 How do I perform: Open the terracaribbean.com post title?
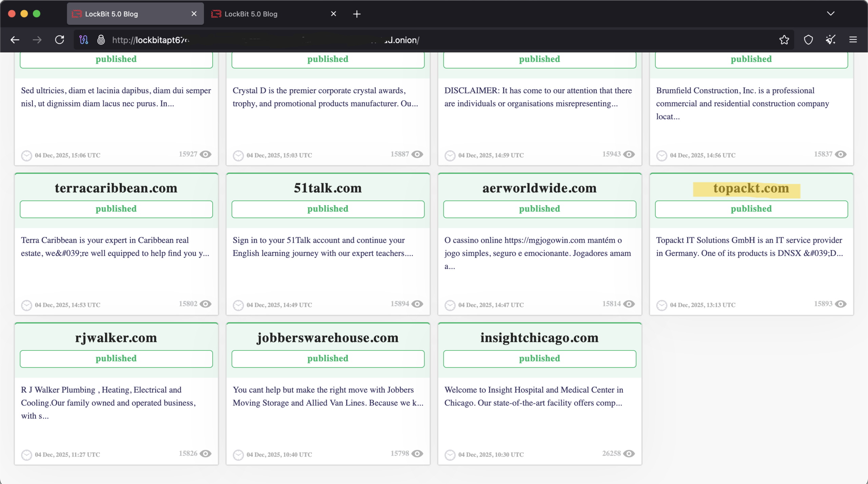pos(116,188)
